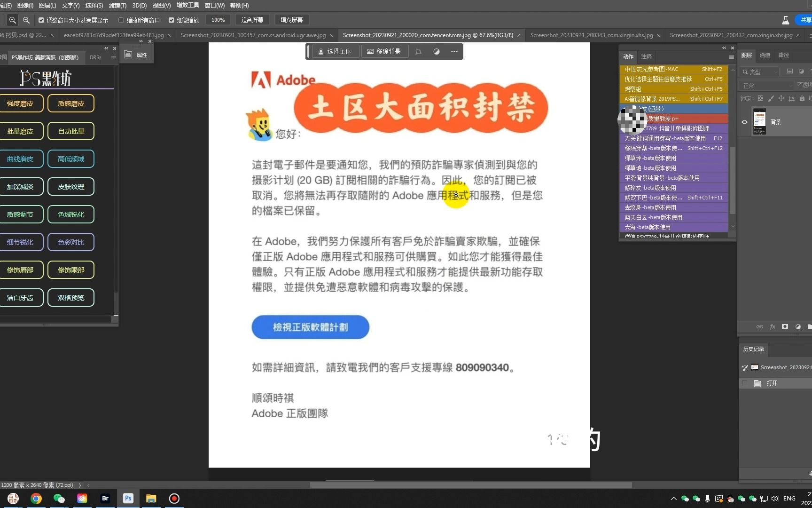This screenshot has height=508, width=812.
Task: Click the 100% zoom button
Action: (x=218, y=20)
